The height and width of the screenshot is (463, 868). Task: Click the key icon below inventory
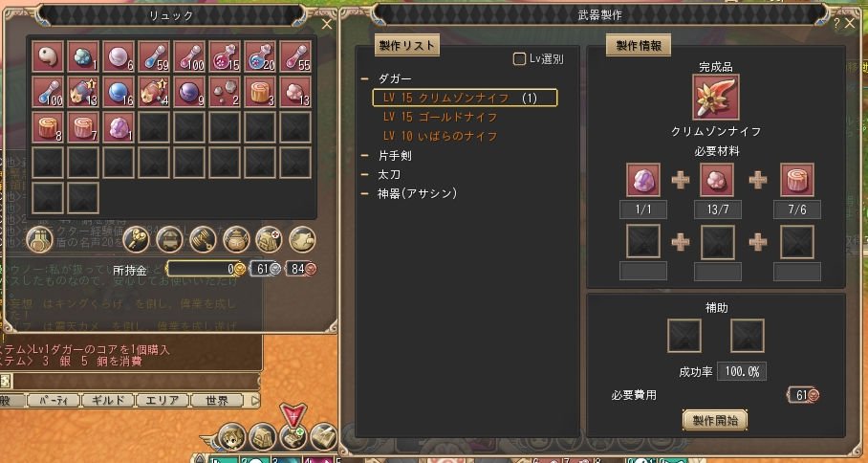pos(136,240)
